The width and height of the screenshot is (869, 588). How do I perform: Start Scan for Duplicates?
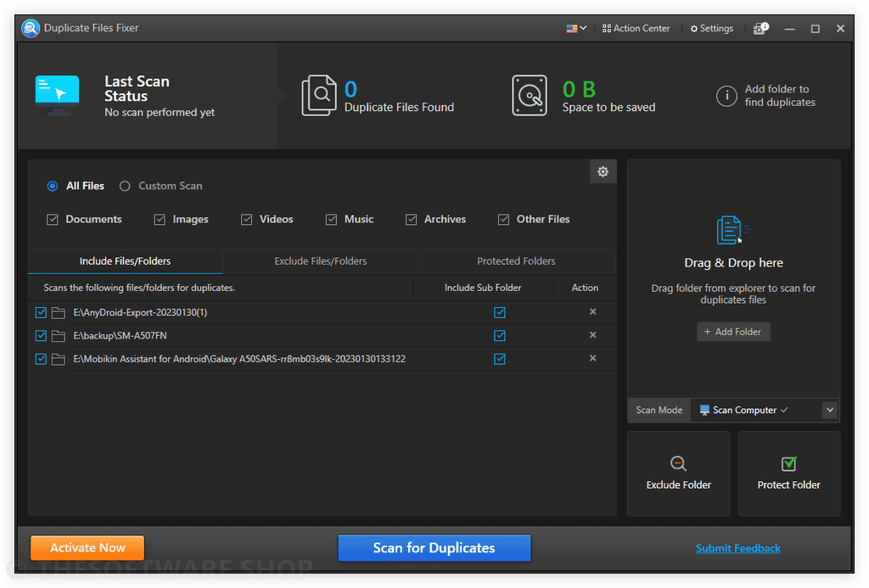point(434,548)
